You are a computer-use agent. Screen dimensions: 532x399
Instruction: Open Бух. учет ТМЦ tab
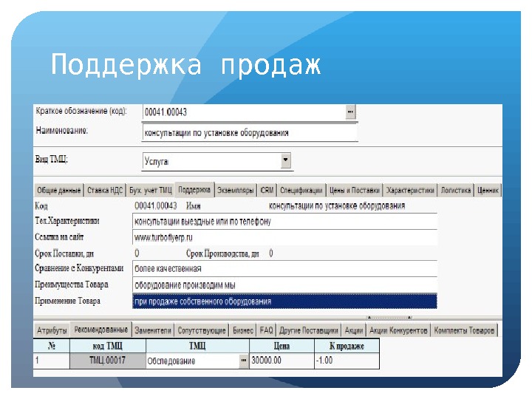pos(150,191)
